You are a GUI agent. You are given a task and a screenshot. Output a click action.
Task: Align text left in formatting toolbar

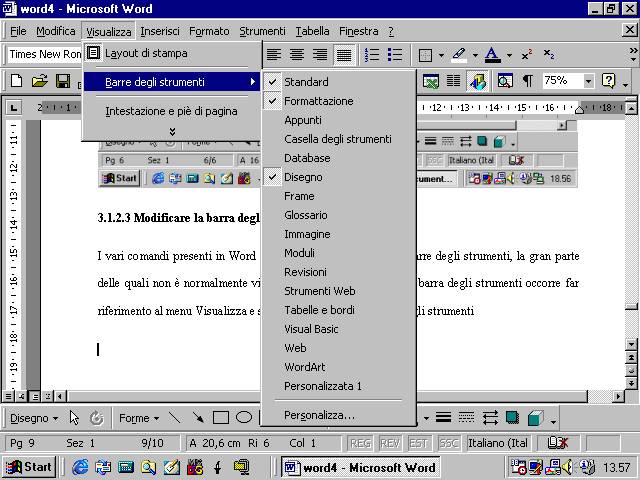pos(274,54)
